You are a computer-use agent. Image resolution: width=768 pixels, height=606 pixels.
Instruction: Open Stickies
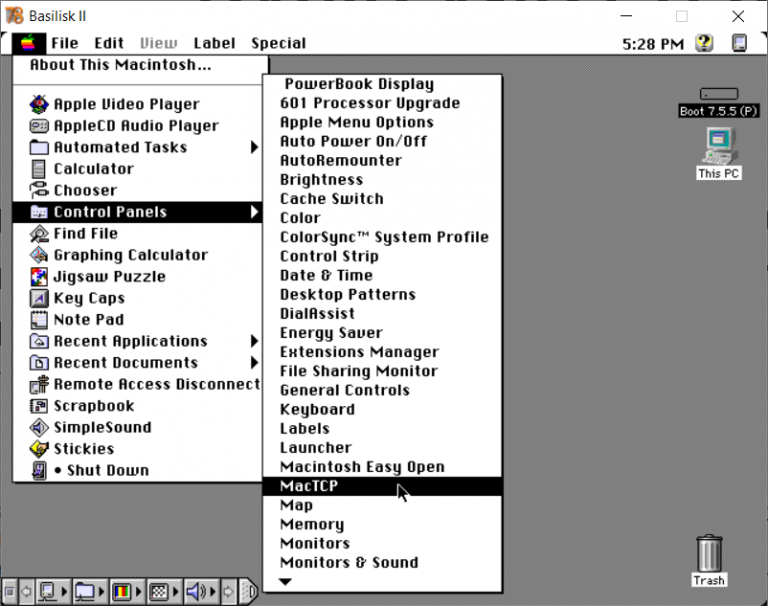pos(137,449)
